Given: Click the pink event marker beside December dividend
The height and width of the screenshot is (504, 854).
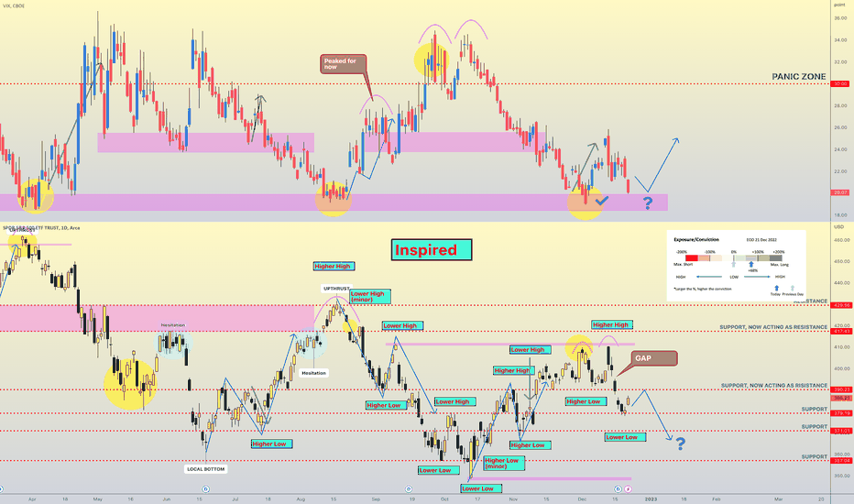Looking at the screenshot, I should coord(628,489).
